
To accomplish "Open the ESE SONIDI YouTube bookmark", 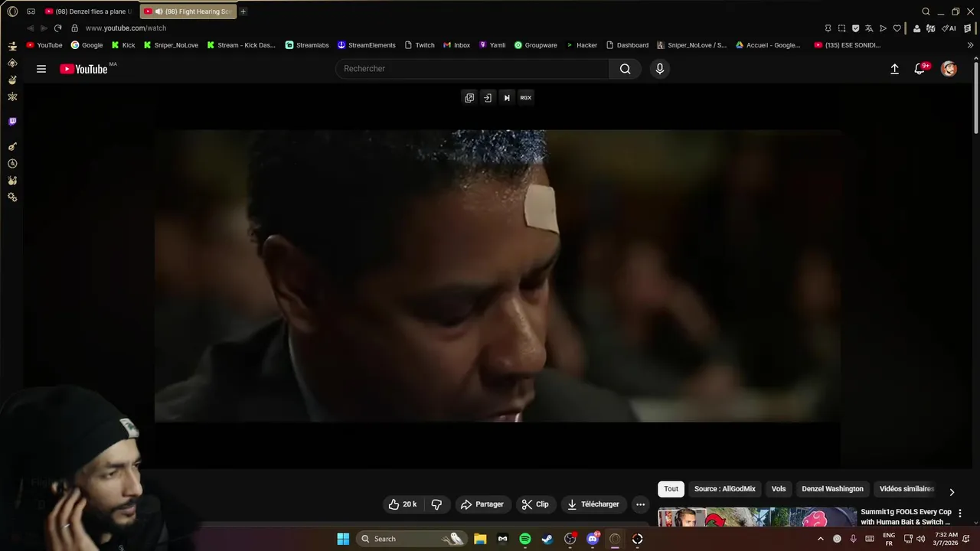I will (x=848, y=45).
